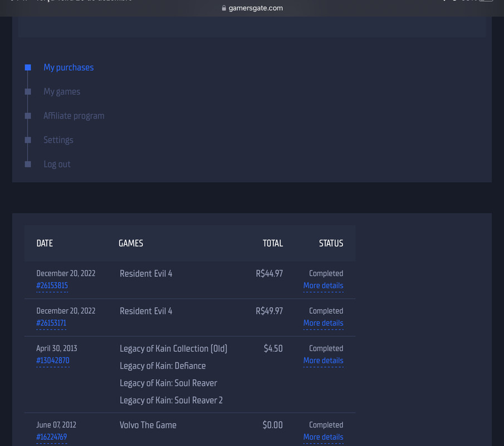
Task: Open Affiliate program page
Action: tap(74, 115)
